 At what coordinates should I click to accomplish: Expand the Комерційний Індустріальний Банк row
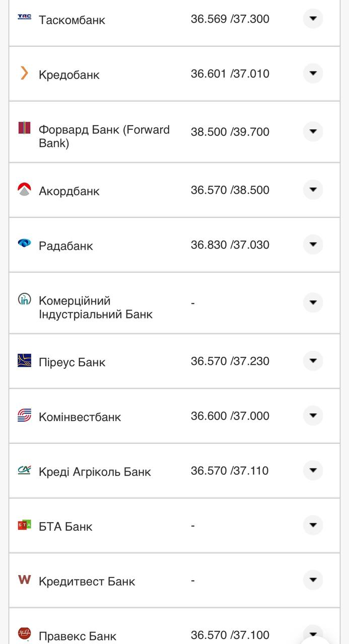click(x=313, y=302)
